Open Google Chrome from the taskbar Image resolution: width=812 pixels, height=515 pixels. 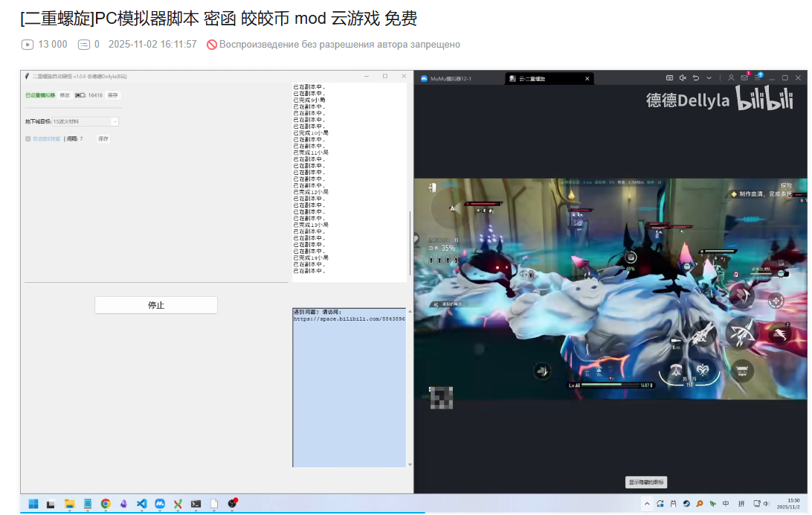tap(106, 504)
